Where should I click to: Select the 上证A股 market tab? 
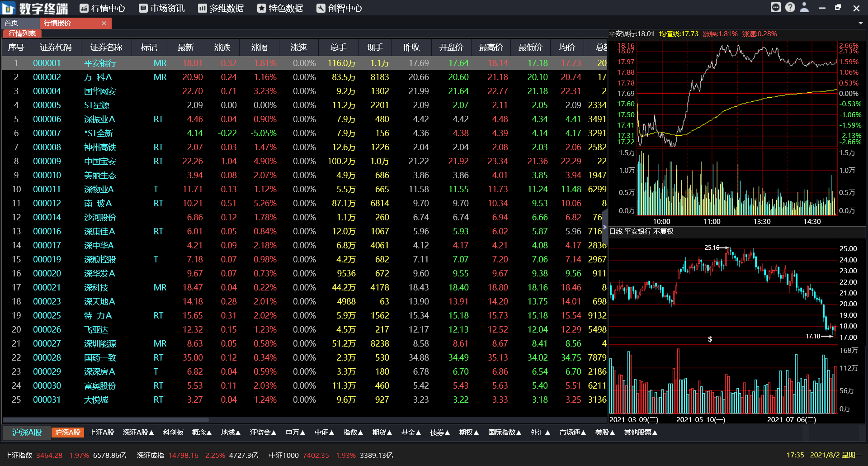click(101, 433)
